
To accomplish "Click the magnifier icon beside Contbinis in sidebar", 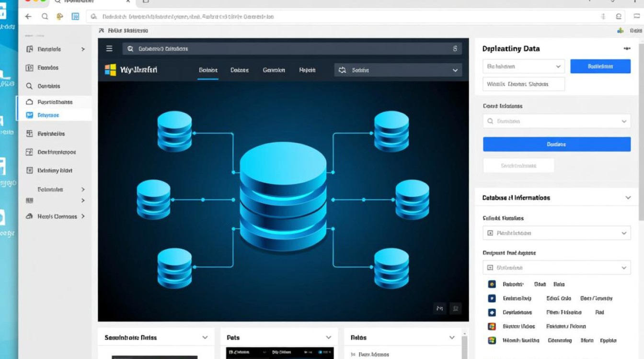I will [x=29, y=86].
